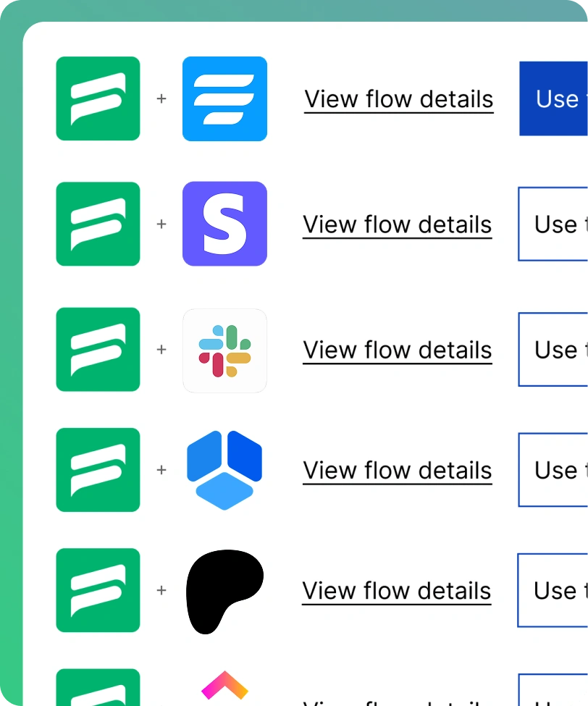Click the green icon beside the black blob logo
The image size is (588, 706).
(x=98, y=590)
